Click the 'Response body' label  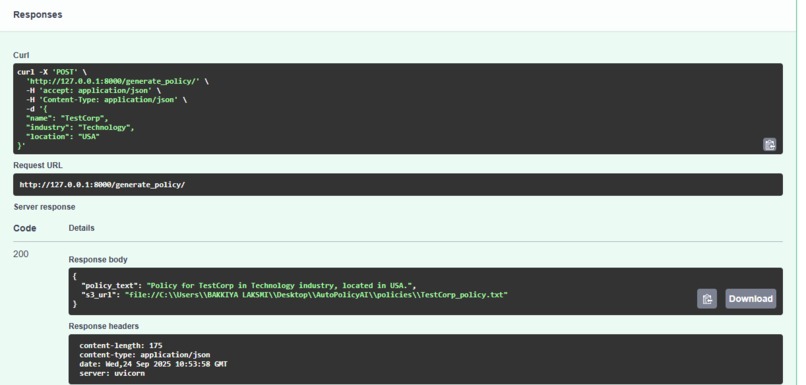(98, 260)
